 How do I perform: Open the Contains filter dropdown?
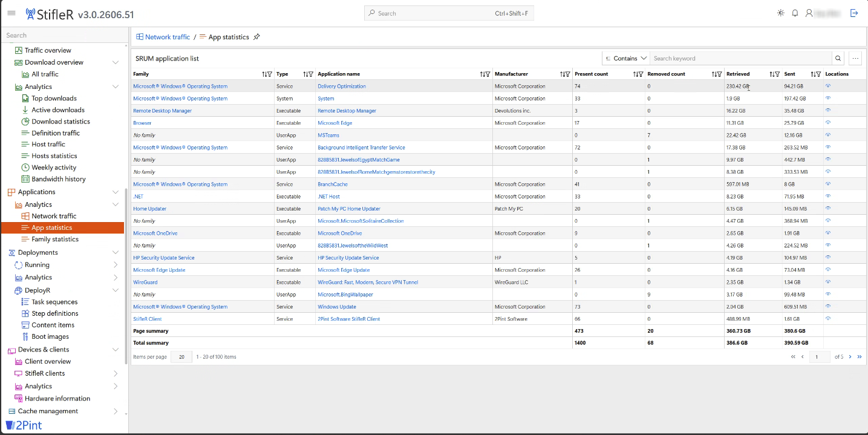(625, 59)
